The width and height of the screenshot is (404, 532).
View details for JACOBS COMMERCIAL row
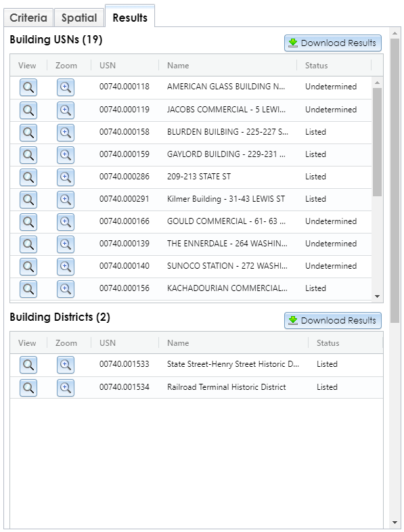[x=28, y=110]
